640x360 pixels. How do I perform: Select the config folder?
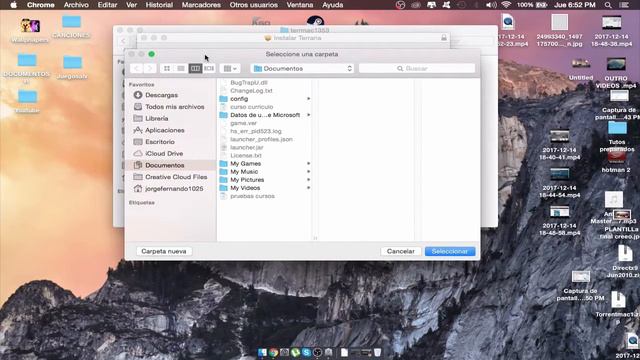click(x=265, y=99)
